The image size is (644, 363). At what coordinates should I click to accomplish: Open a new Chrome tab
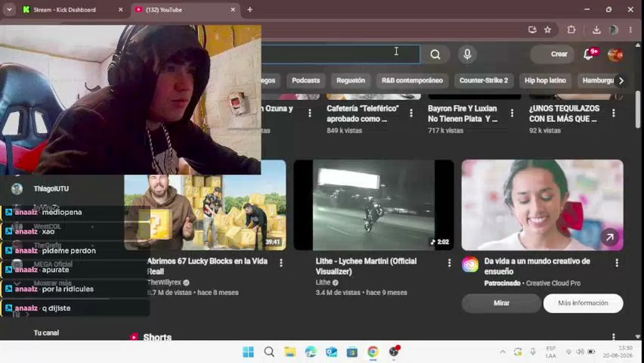coord(250,10)
